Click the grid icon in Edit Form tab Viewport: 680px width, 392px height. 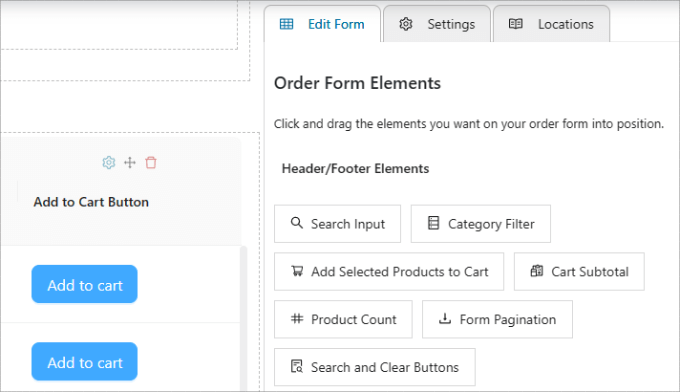coord(286,24)
